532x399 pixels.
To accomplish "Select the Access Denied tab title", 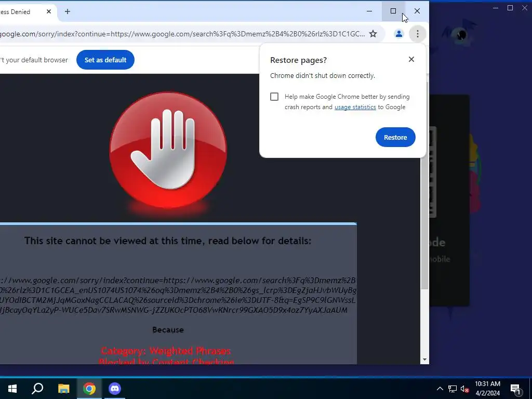I will 15,11.
